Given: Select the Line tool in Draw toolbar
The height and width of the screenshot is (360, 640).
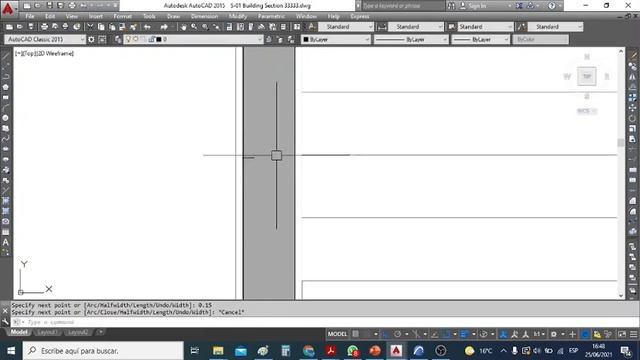Looking at the screenshot, I should pyautogui.click(x=6, y=56).
